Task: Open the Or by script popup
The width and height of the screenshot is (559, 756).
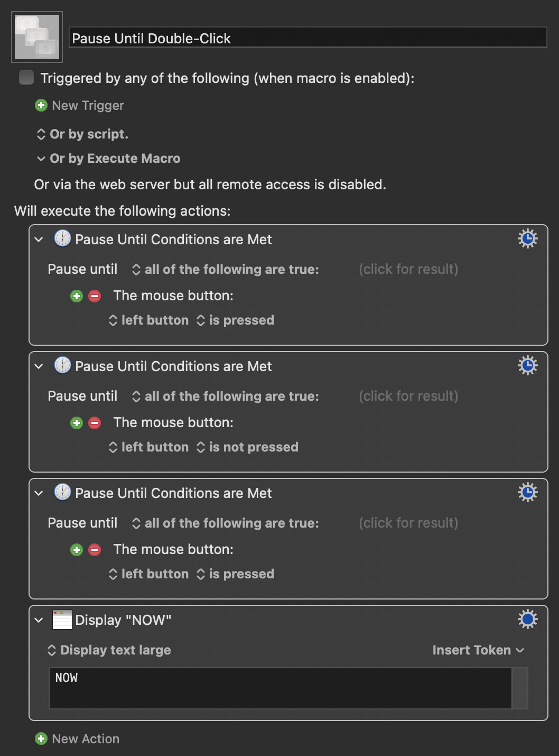Action: coord(82,134)
